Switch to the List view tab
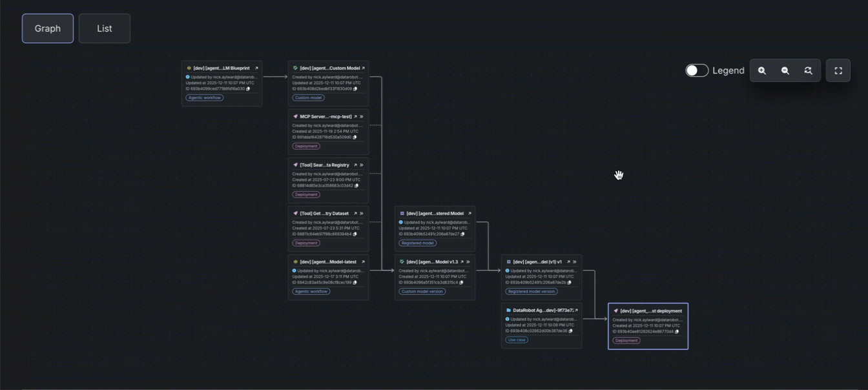Screen dimensions: 868x390 click(105, 28)
